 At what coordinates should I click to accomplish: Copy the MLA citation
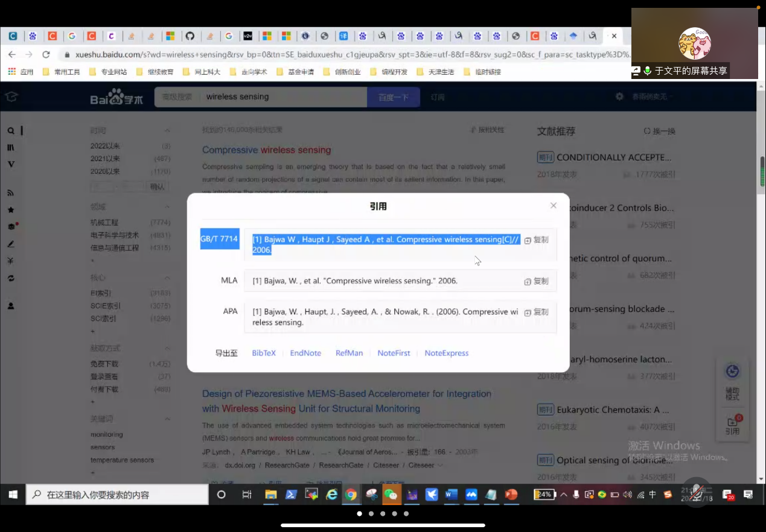(x=536, y=282)
